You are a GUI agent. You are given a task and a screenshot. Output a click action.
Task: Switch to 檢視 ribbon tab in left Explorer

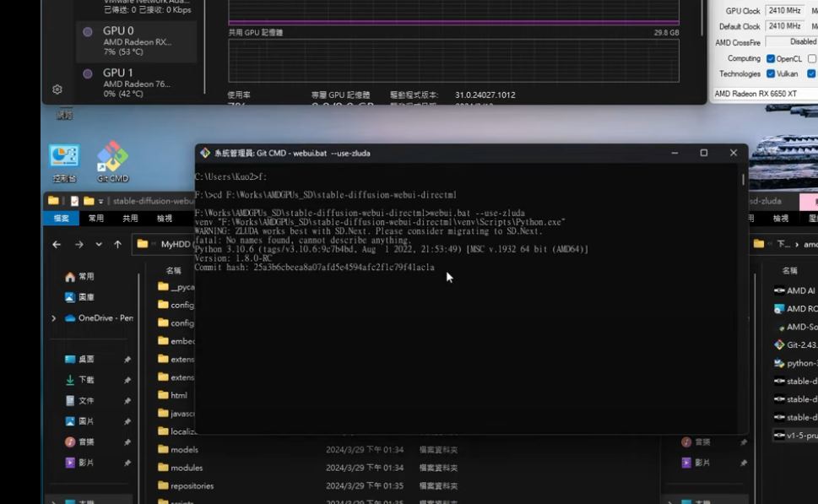click(x=165, y=218)
